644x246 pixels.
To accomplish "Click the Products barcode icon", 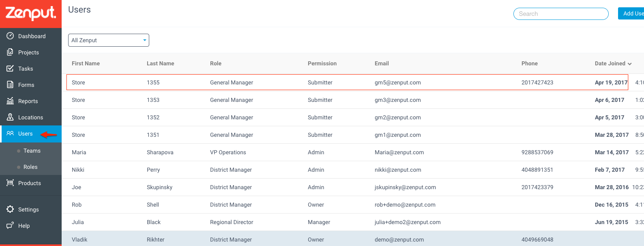I will click(x=10, y=183).
